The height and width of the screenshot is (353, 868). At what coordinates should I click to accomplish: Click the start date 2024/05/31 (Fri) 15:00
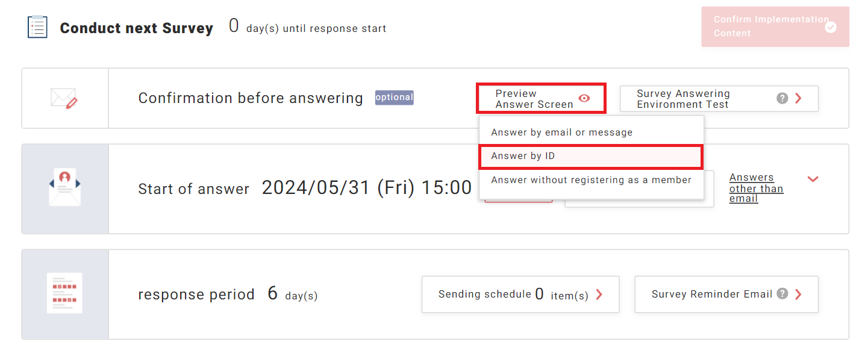366,188
